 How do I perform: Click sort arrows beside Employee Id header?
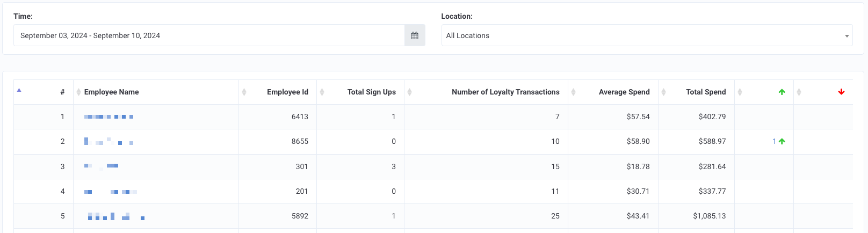click(x=244, y=92)
